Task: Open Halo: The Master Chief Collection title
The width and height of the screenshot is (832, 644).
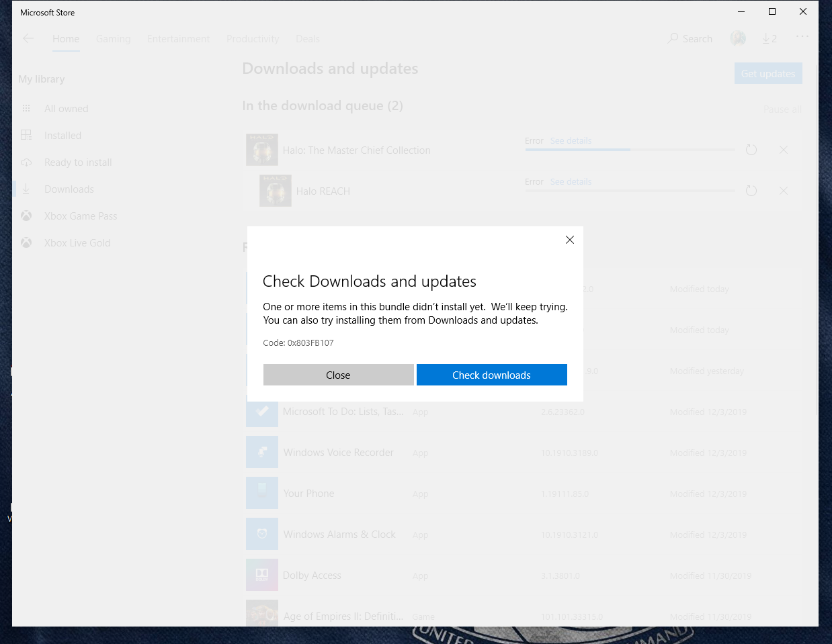Action: (x=356, y=150)
